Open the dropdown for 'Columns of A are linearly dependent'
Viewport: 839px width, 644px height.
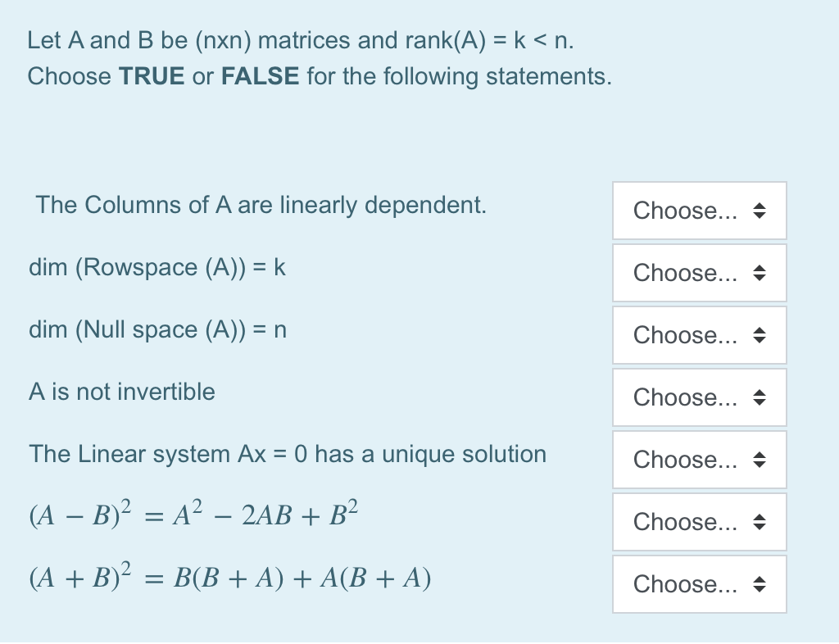[x=699, y=211]
